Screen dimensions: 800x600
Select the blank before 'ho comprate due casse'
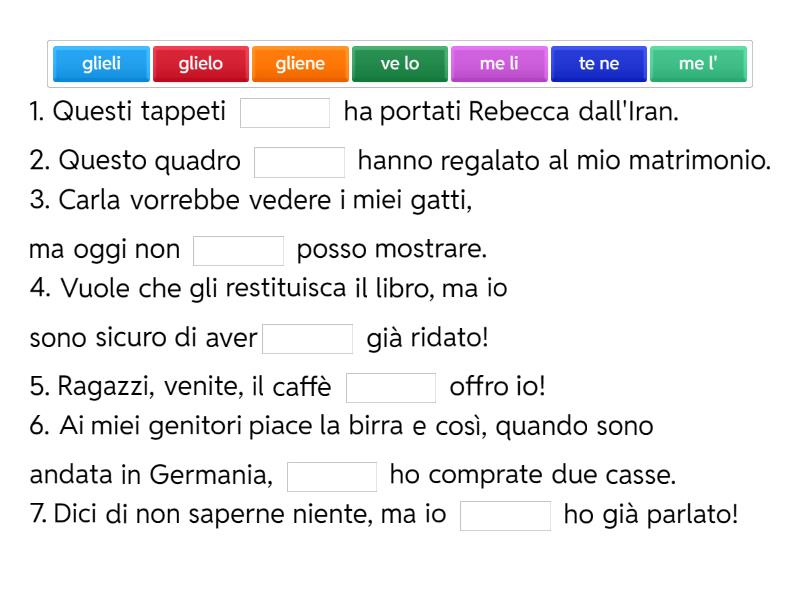(331, 476)
